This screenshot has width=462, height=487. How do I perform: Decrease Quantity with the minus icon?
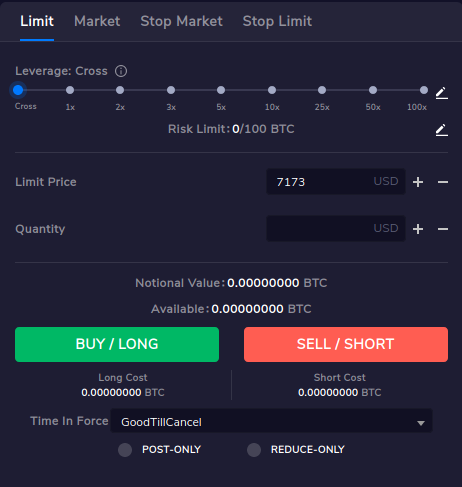(x=443, y=229)
